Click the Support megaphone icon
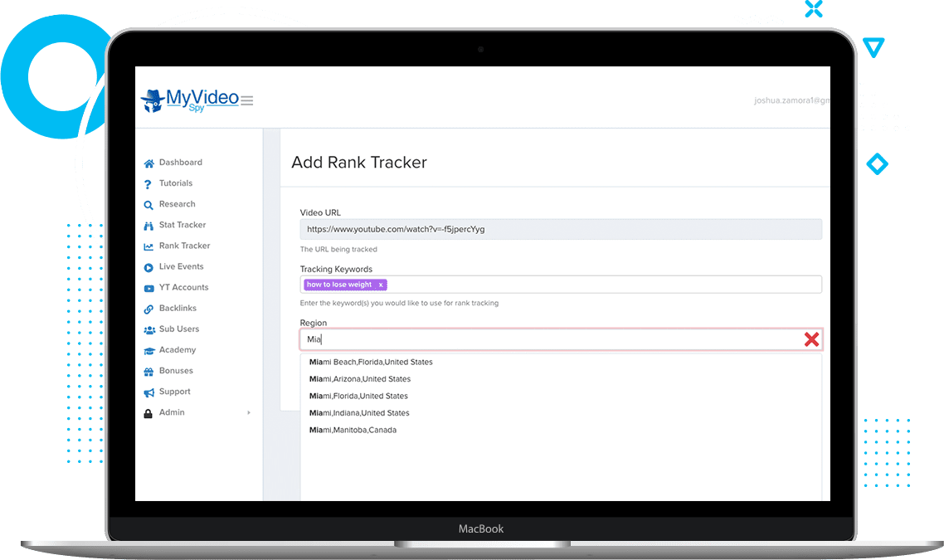This screenshot has width=944, height=560. (x=149, y=392)
